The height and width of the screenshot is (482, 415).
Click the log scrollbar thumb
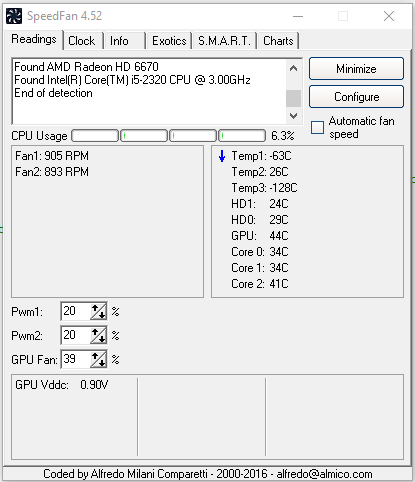(293, 98)
